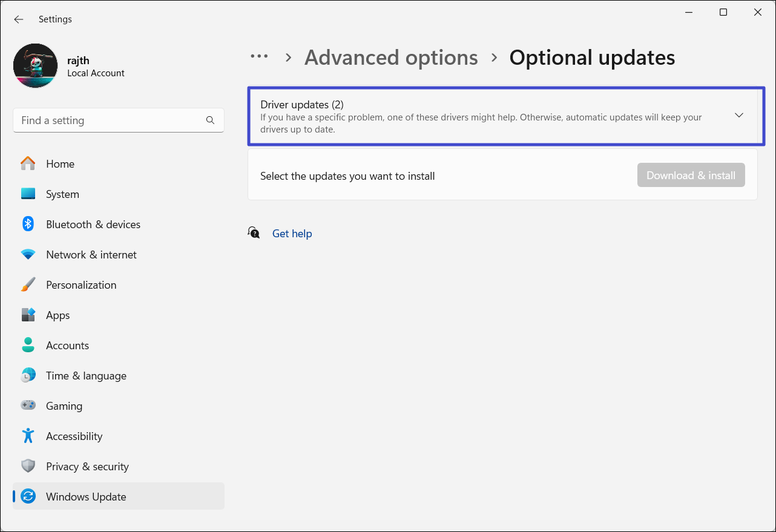Open Accounts settings page
The image size is (776, 532).
[x=67, y=346]
